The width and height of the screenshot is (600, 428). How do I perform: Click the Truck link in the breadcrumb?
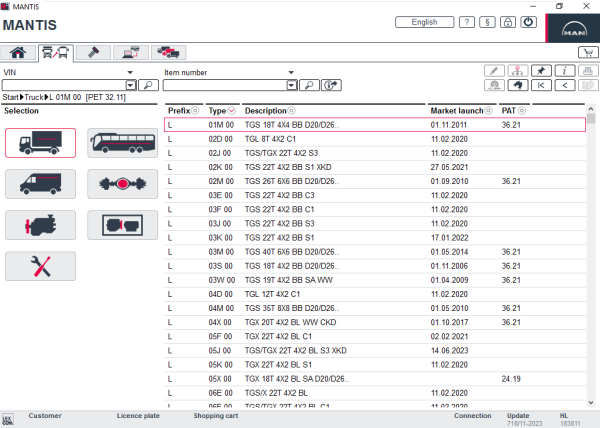[34, 97]
